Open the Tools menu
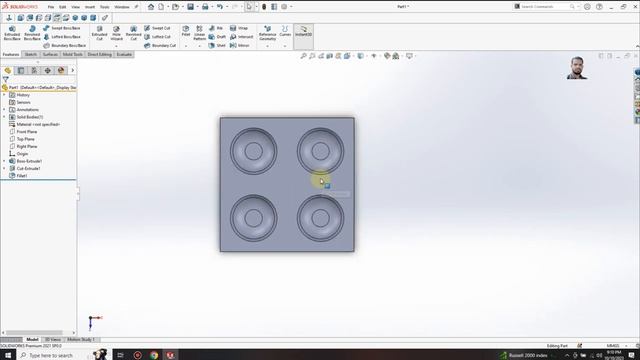This screenshot has height=360, width=640. coord(104,7)
